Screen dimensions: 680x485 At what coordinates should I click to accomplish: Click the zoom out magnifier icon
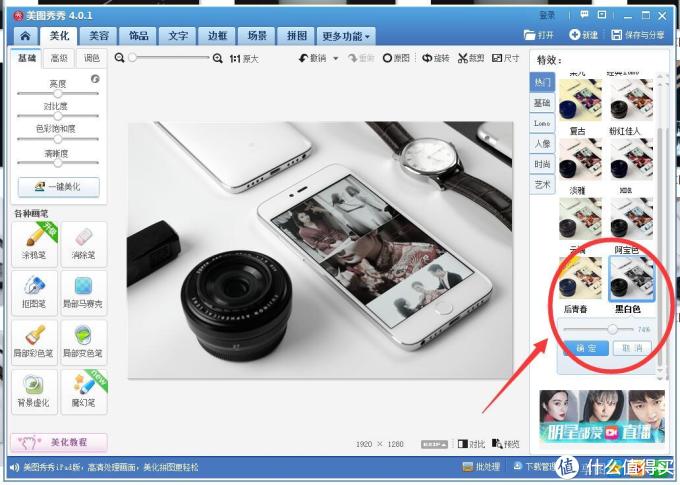point(120,58)
